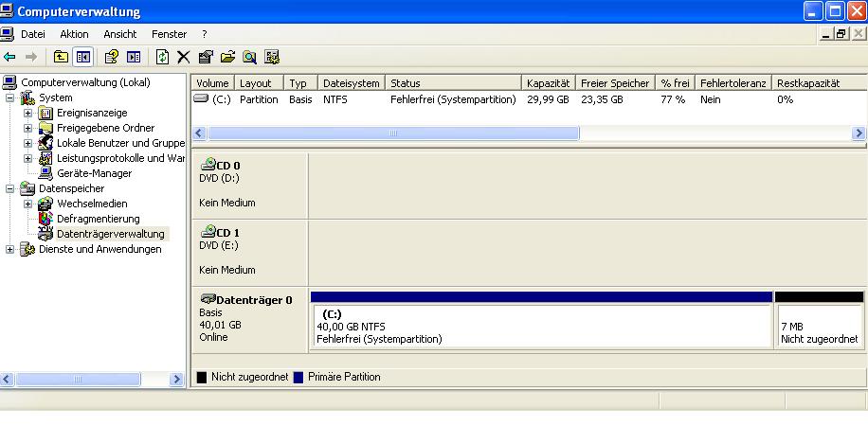The height and width of the screenshot is (426, 868).
Task: Toggle the console tree show/hide button
Action: click(82, 57)
